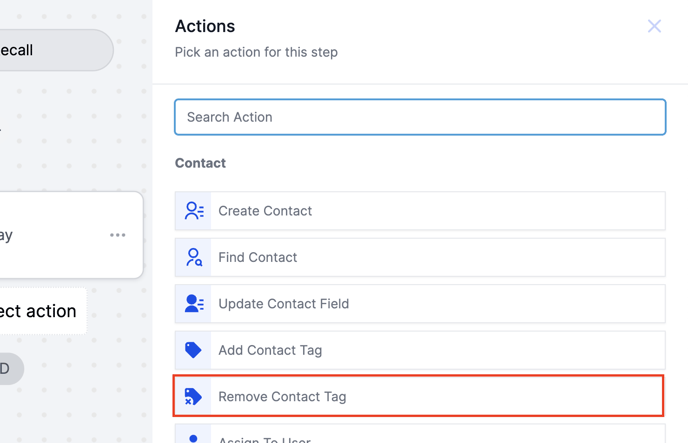The height and width of the screenshot is (443, 688).
Task: Select the Add Contact Tag label
Action: pos(270,350)
